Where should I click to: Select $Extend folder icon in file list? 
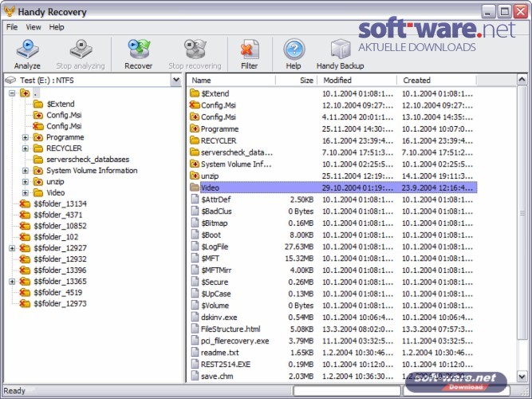pyautogui.click(x=195, y=93)
